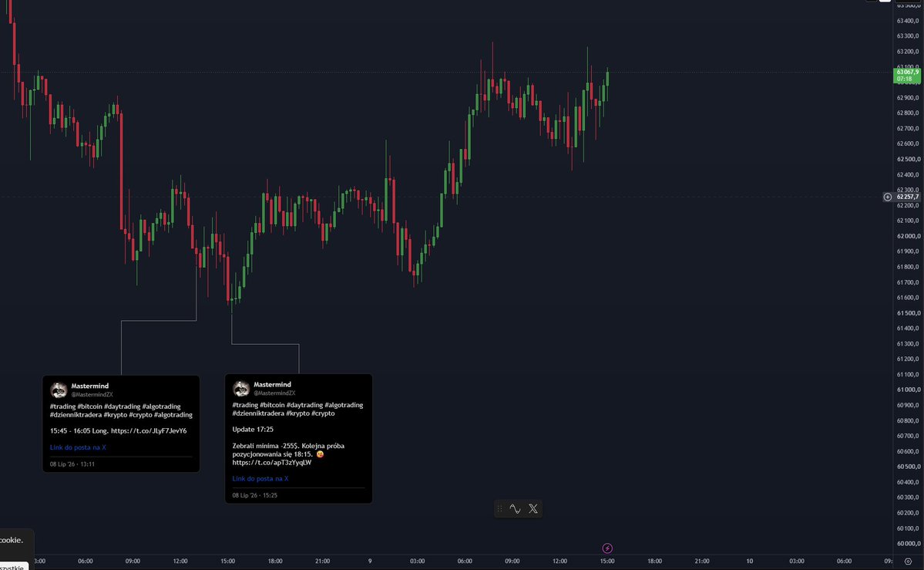This screenshot has height=570, width=924.
Task: Grab the floating toolbar drag handle dots
Action: 499,508
